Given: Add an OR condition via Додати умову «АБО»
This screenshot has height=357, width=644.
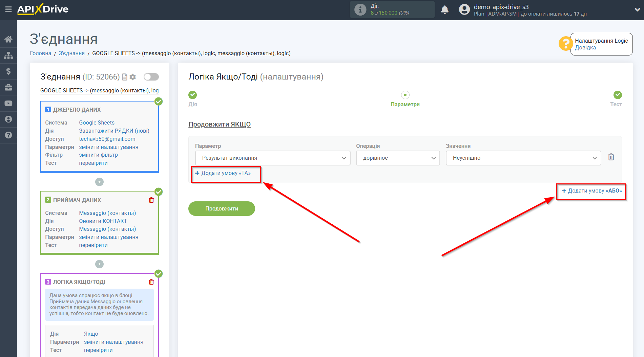Looking at the screenshot, I should (x=591, y=191).
